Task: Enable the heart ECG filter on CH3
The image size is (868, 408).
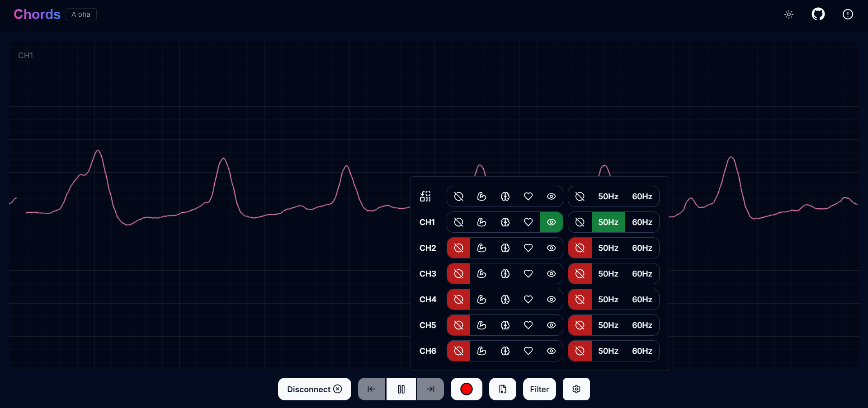Action: pyautogui.click(x=528, y=273)
